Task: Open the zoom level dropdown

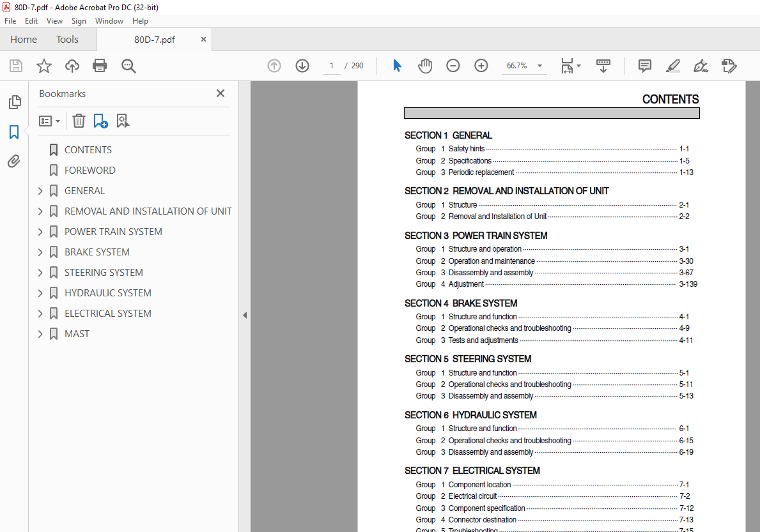Action: [x=539, y=66]
